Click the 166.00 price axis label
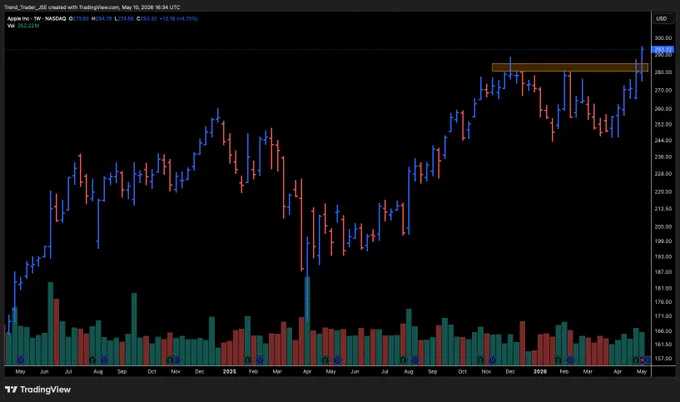Image resolution: width=680 pixels, height=402 pixels. point(663,331)
